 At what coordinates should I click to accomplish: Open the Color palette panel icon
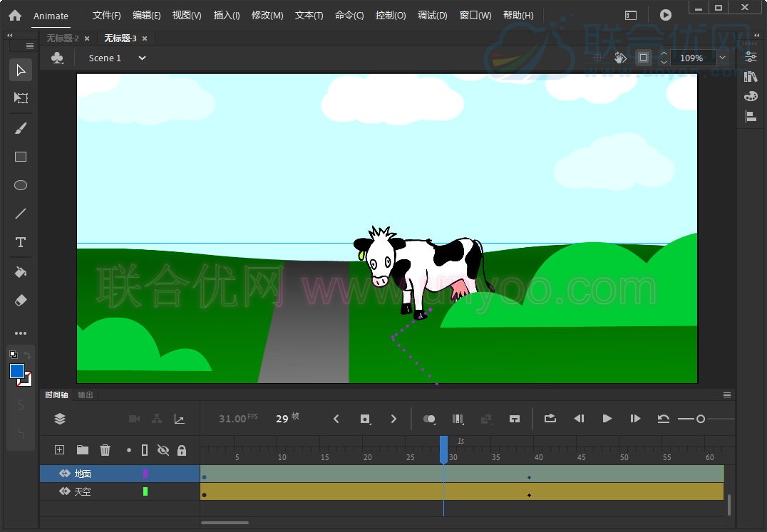(x=751, y=96)
